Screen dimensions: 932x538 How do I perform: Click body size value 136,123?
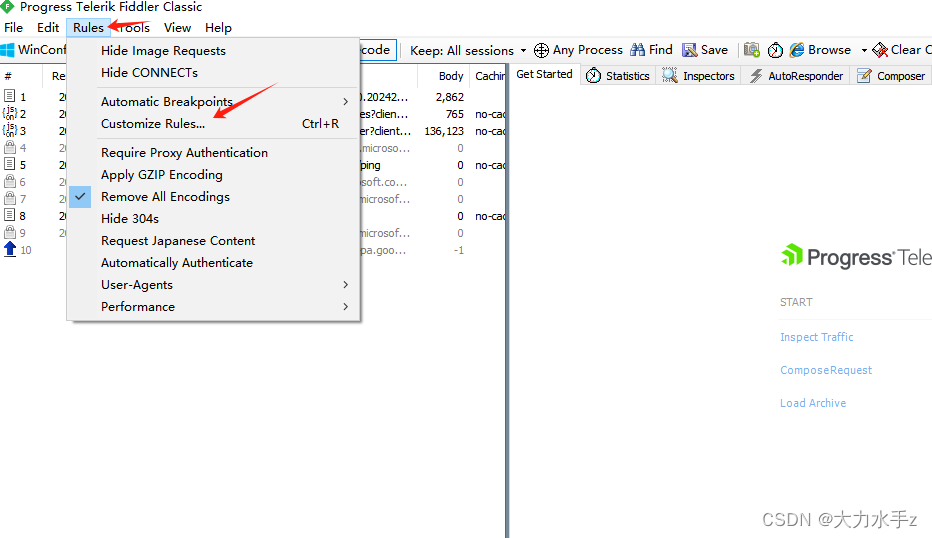[x=444, y=131]
